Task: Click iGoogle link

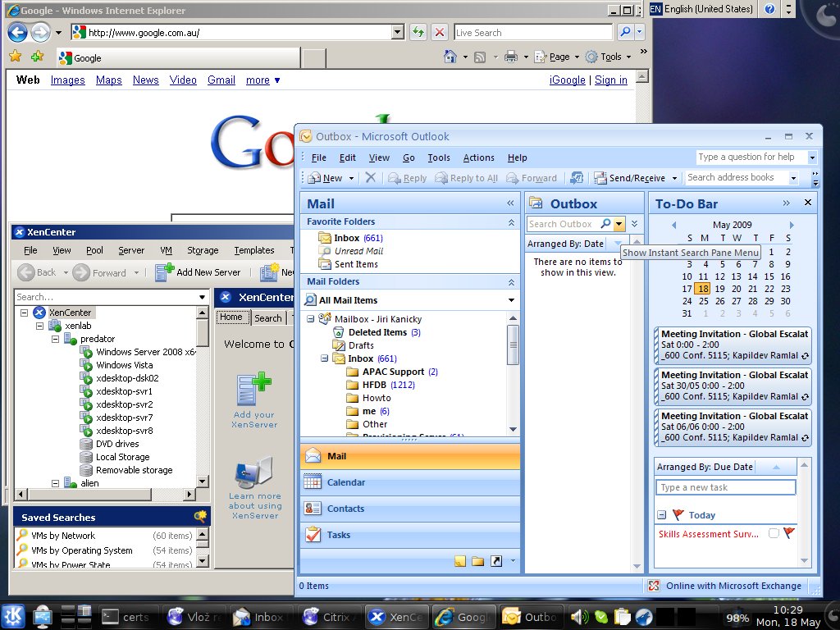Action: tap(568, 80)
